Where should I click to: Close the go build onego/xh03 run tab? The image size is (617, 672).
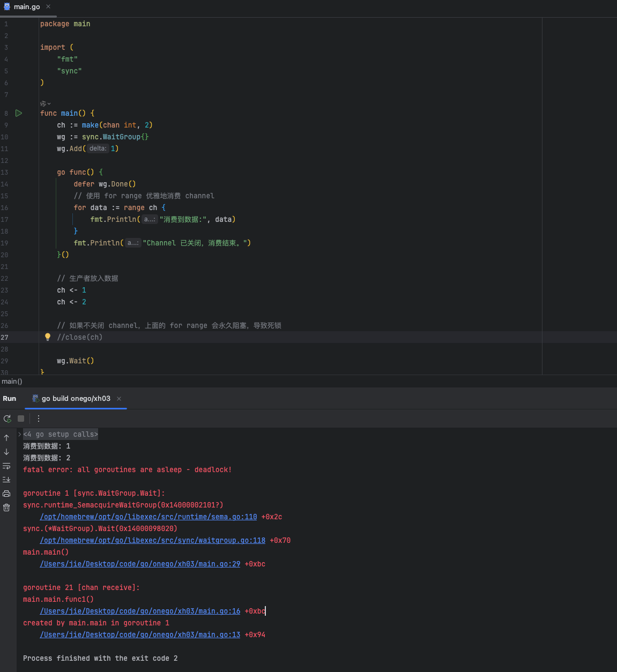pos(119,399)
